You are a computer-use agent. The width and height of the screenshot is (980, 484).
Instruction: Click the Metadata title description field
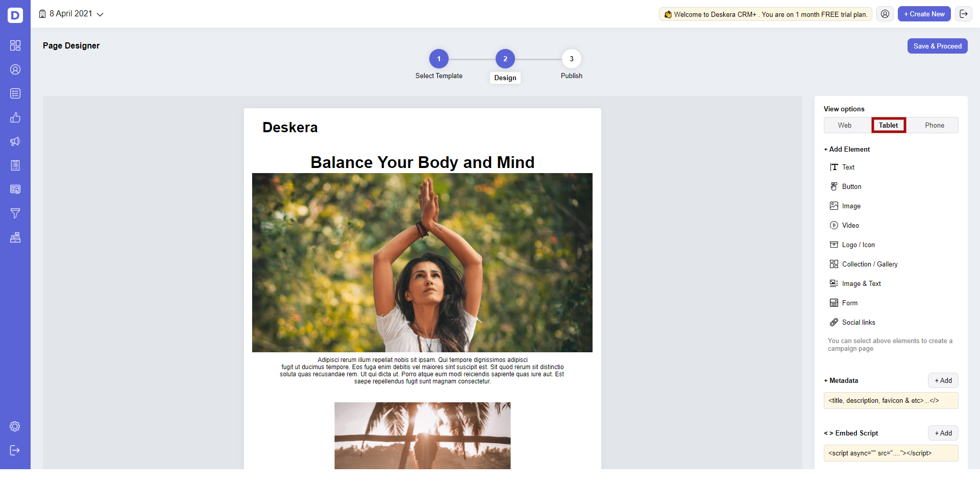[891, 401]
